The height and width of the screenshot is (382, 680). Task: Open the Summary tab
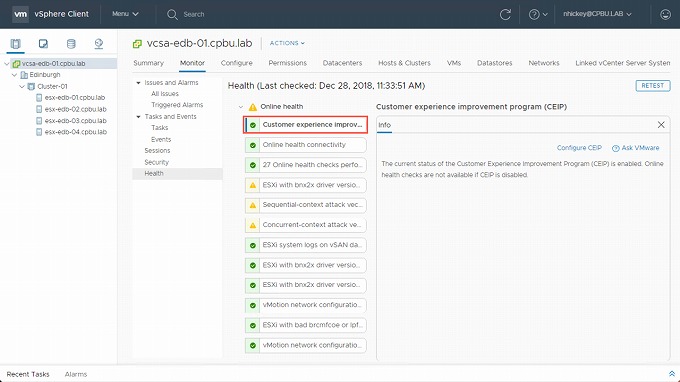tap(148, 63)
